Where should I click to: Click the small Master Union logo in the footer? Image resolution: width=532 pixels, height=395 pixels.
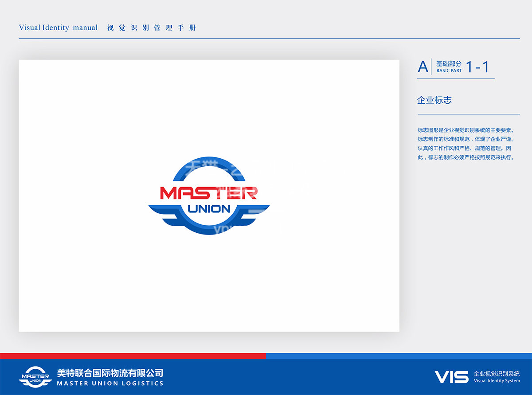pos(36,376)
